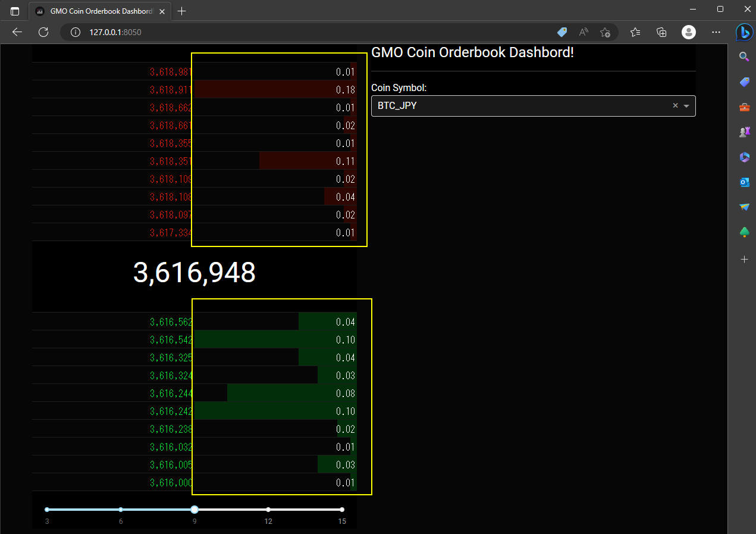Open the sidebar green tree icon
Screen dimensions: 756x534
pyautogui.click(x=744, y=232)
